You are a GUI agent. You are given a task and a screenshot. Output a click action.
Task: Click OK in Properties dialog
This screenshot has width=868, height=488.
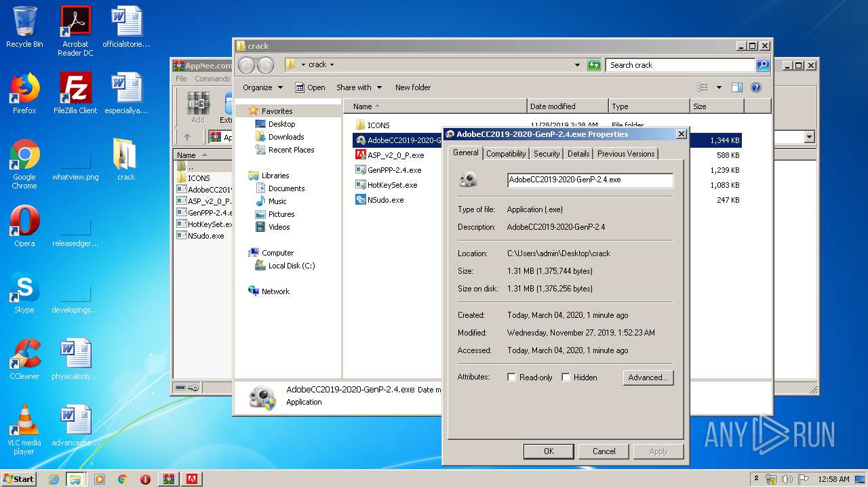(549, 451)
